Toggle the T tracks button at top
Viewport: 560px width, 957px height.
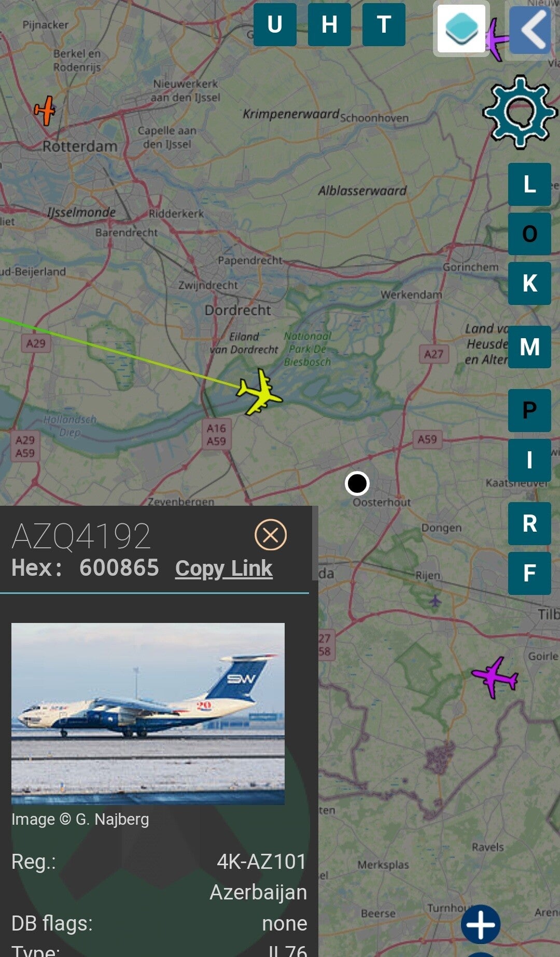(384, 24)
